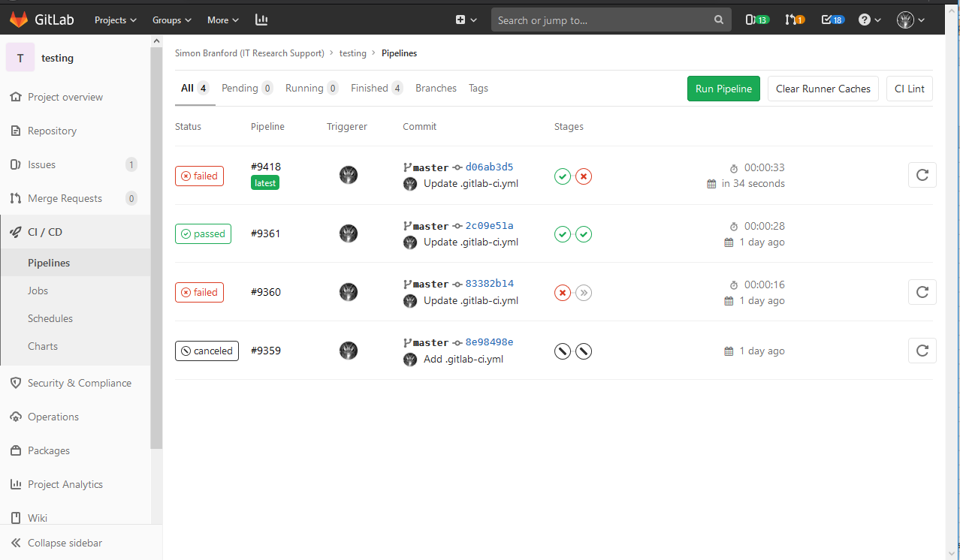Open the to-do list icon showing 18

[833, 20]
